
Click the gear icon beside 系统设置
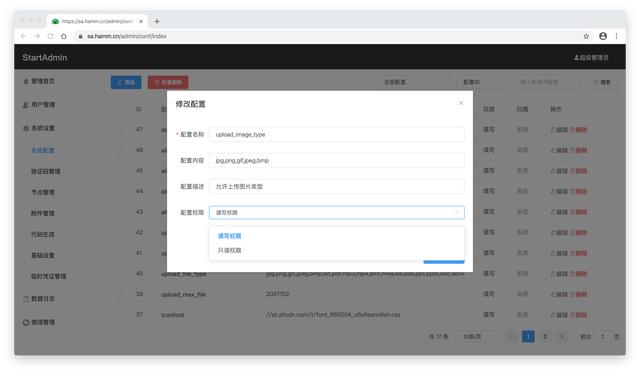26,128
